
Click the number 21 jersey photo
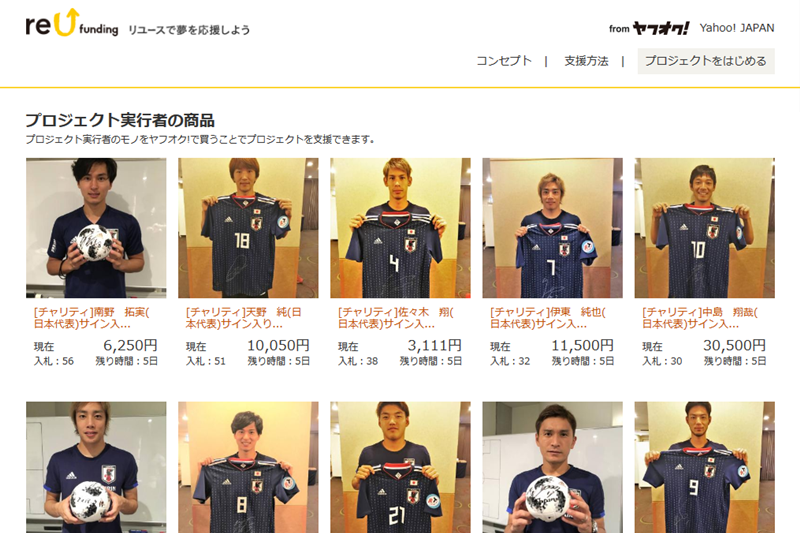point(400,467)
